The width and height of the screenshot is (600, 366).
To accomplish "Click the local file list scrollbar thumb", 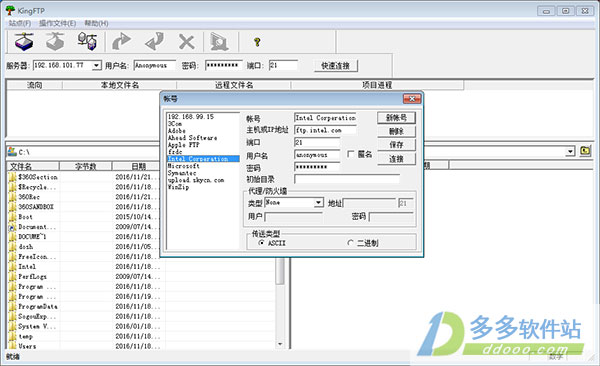I will 280,271.
